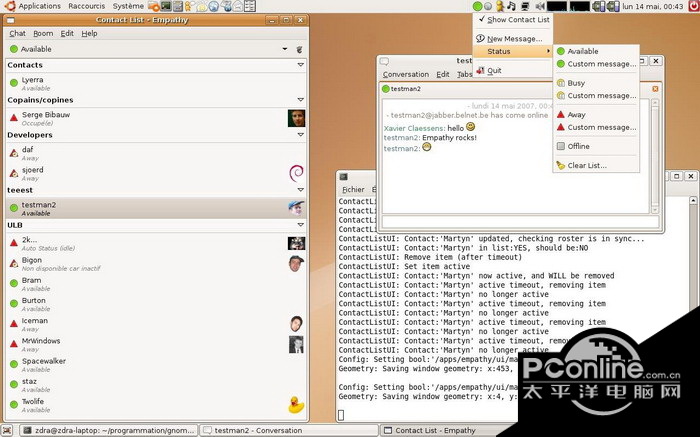
Task: Click the Show Desktop icon in bottom panel
Action: (x=8, y=431)
